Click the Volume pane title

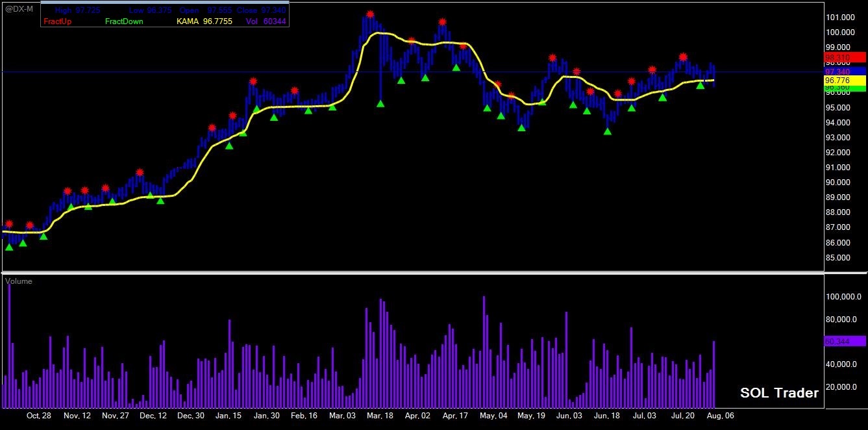point(19,281)
